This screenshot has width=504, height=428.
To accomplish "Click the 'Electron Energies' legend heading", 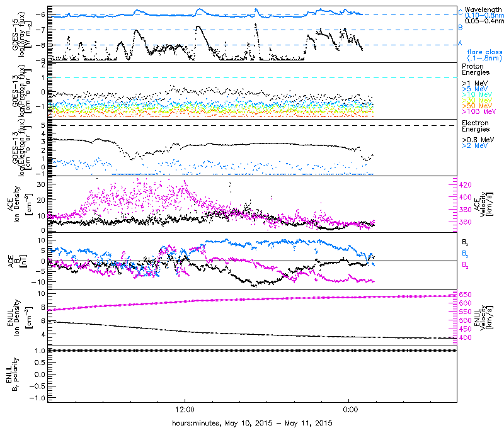I will pos(476,126).
